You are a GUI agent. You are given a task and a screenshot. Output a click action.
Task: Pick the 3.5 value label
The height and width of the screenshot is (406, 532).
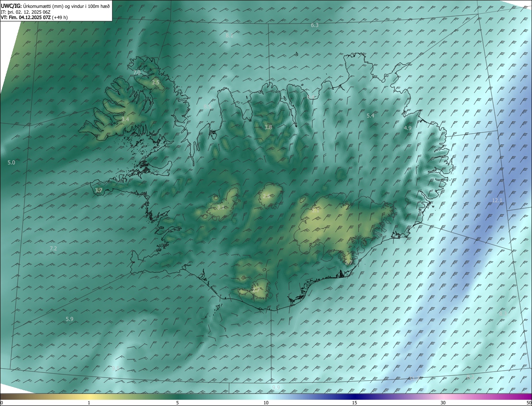click(x=155, y=83)
